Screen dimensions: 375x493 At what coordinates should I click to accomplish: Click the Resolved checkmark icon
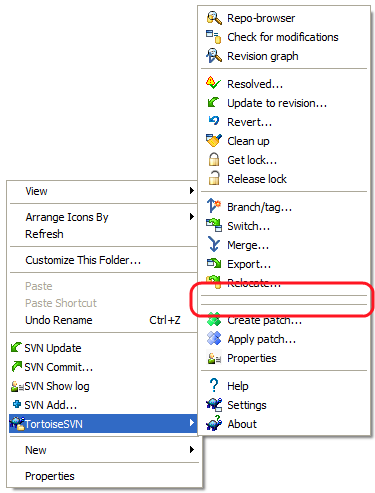click(214, 83)
